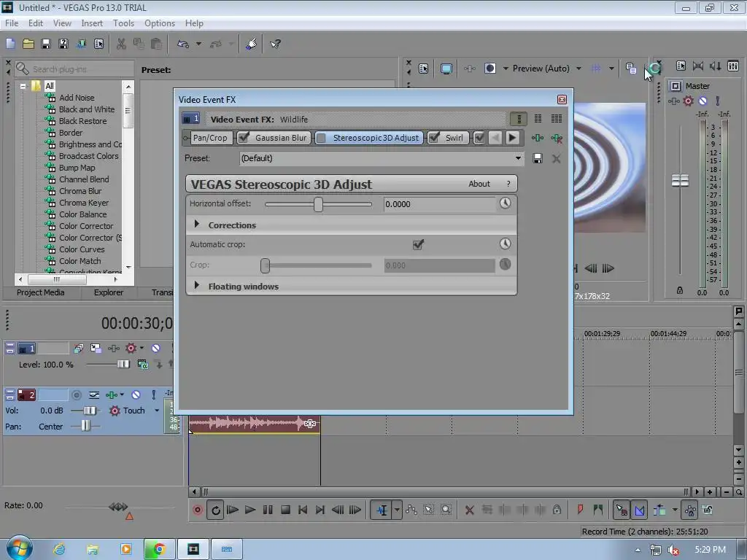Collapse the All plug-ins tree node

coord(23,86)
